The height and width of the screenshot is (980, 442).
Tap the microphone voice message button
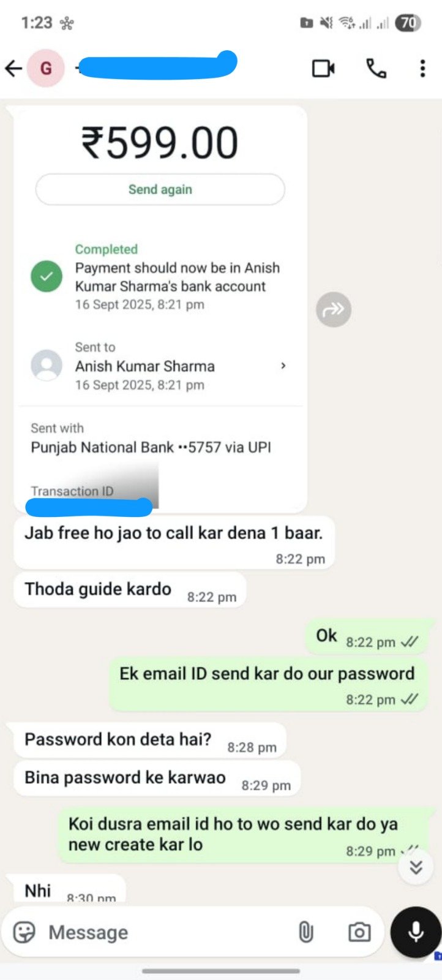click(x=416, y=932)
